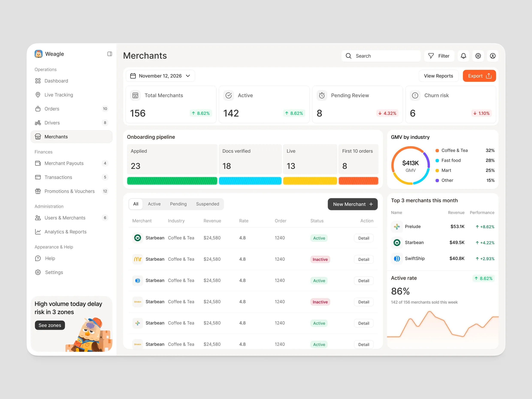Open Detail for the first Inactive merchant

click(x=364, y=260)
